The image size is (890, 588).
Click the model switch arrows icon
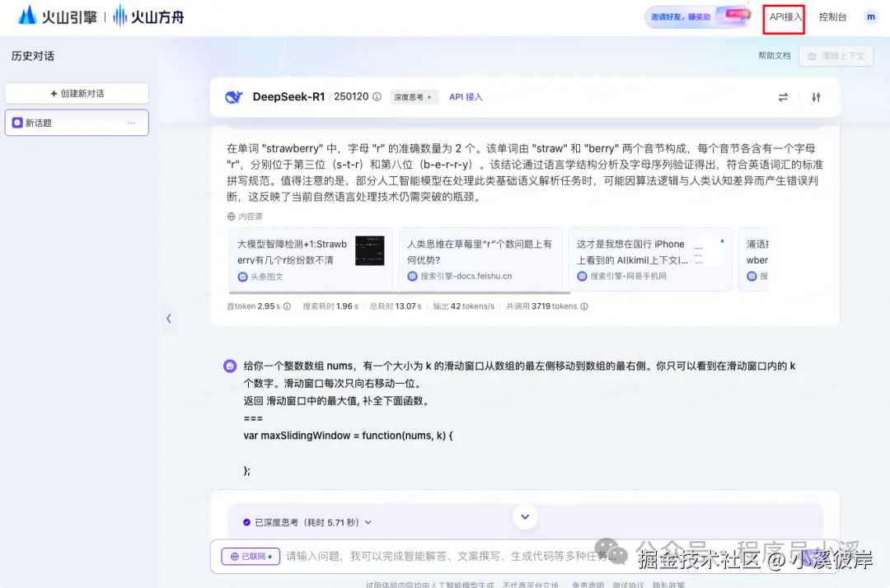(x=783, y=96)
